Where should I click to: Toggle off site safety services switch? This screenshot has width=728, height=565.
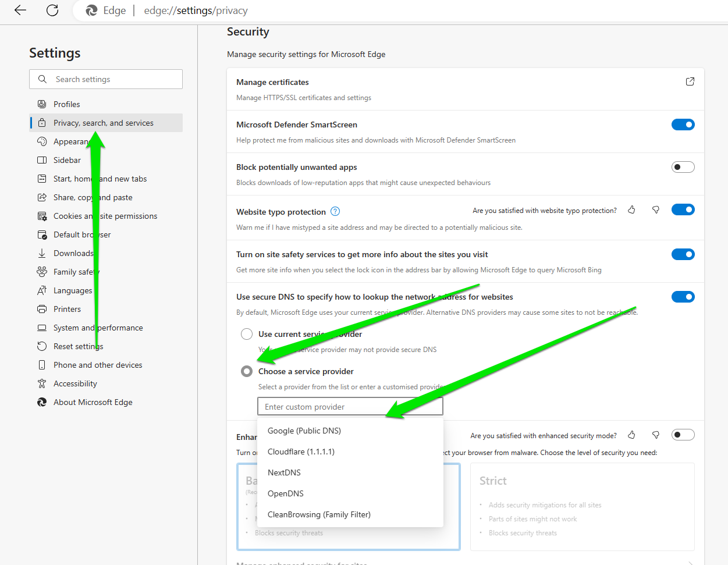coord(683,254)
